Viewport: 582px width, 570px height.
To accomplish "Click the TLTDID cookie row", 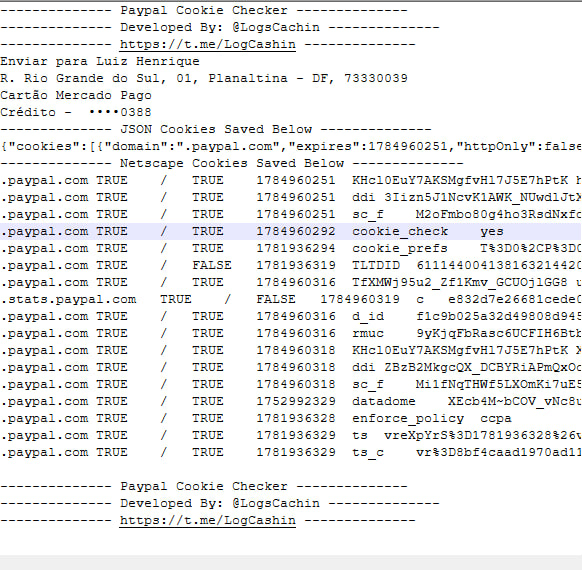I will tap(291, 266).
